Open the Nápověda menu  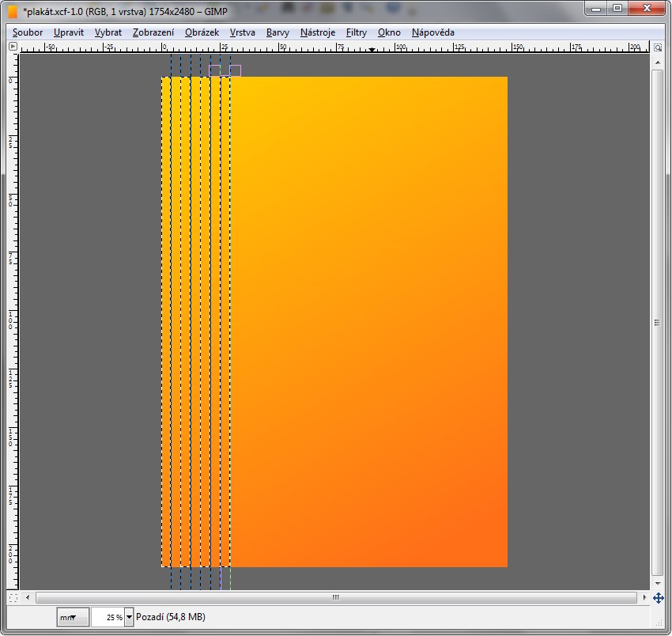(433, 32)
